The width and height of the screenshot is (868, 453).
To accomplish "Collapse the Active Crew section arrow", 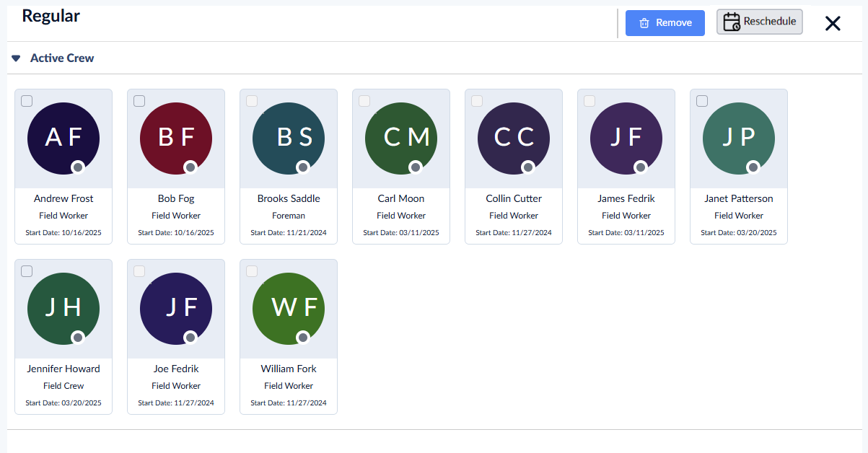I will tap(16, 58).
